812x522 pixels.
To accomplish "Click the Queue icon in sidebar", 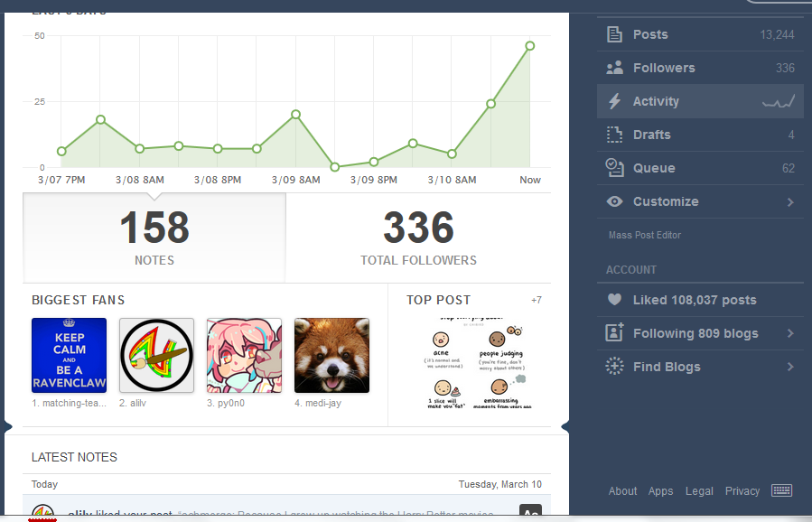I will tap(615, 168).
